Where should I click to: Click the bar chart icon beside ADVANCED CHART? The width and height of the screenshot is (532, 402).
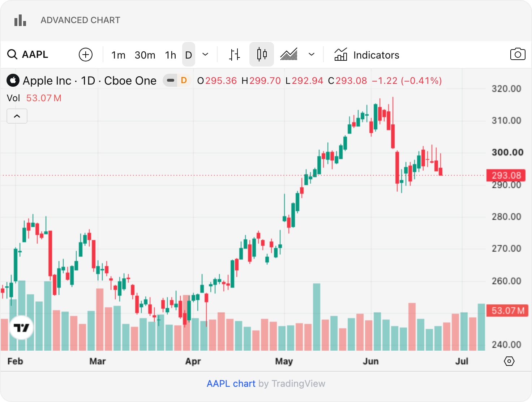(x=20, y=20)
